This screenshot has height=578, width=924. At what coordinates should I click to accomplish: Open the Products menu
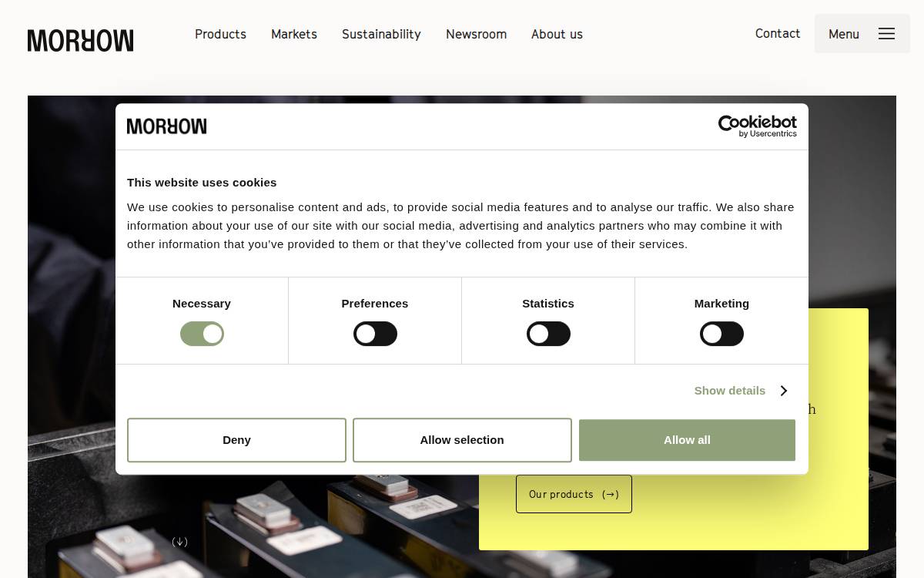[220, 34]
